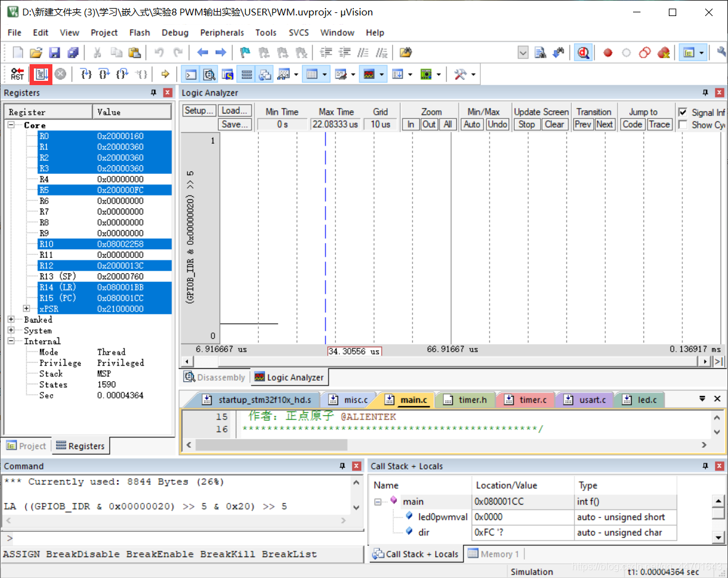Toggle the Command Window icon
728x578 pixels.
pos(191,75)
